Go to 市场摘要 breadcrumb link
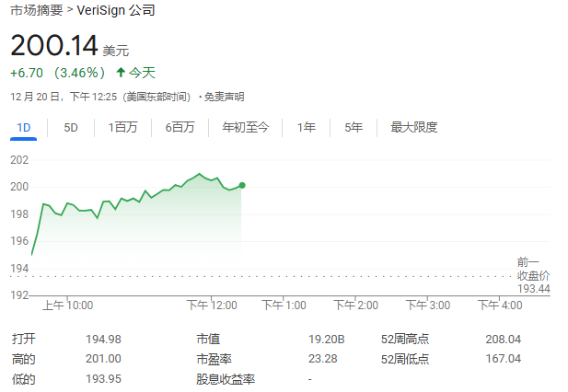The image size is (568, 392). (37, 11)
